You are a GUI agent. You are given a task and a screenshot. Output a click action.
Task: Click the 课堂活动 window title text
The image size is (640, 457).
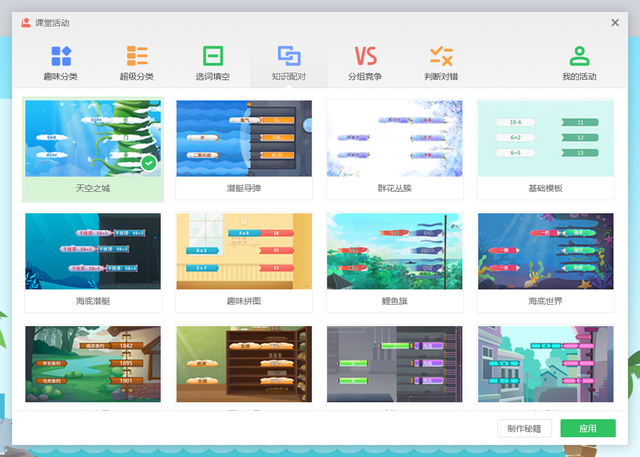(x=52, y=23)
